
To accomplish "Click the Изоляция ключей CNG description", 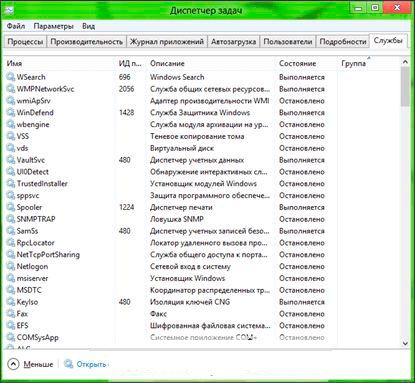I will click(190, 302).
